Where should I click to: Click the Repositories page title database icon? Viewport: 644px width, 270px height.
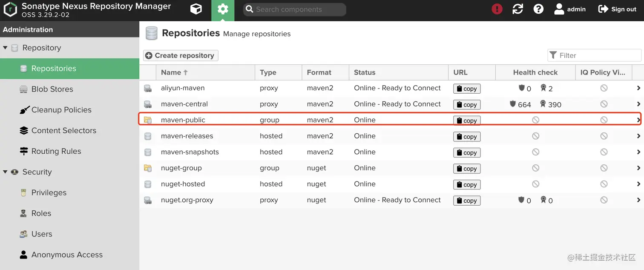152,33
